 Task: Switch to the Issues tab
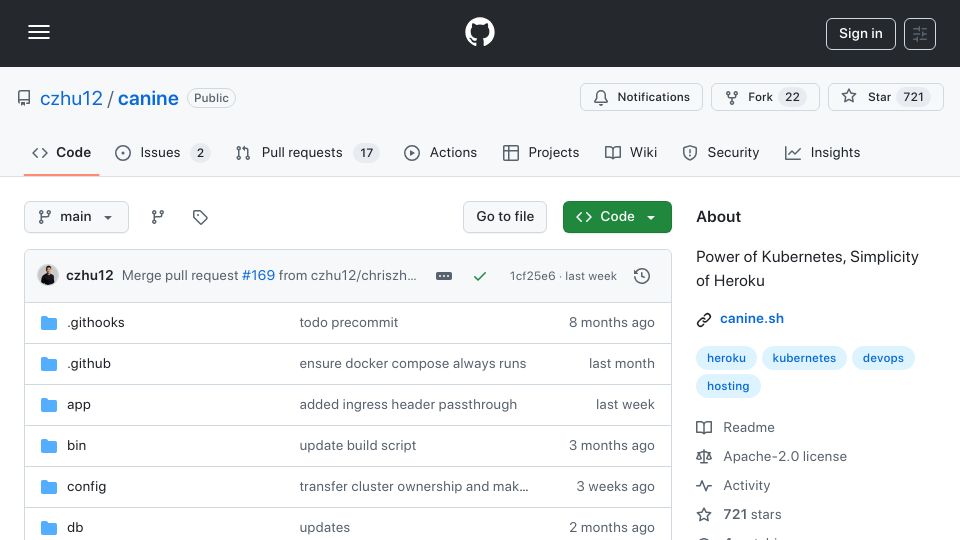[162, 152]
